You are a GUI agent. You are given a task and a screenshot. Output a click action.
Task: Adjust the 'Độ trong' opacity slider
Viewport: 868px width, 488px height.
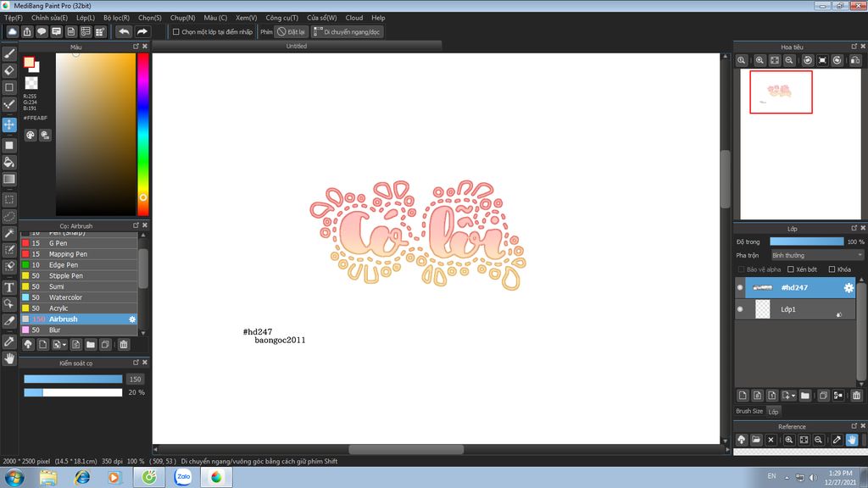click(x=807, y=241)
